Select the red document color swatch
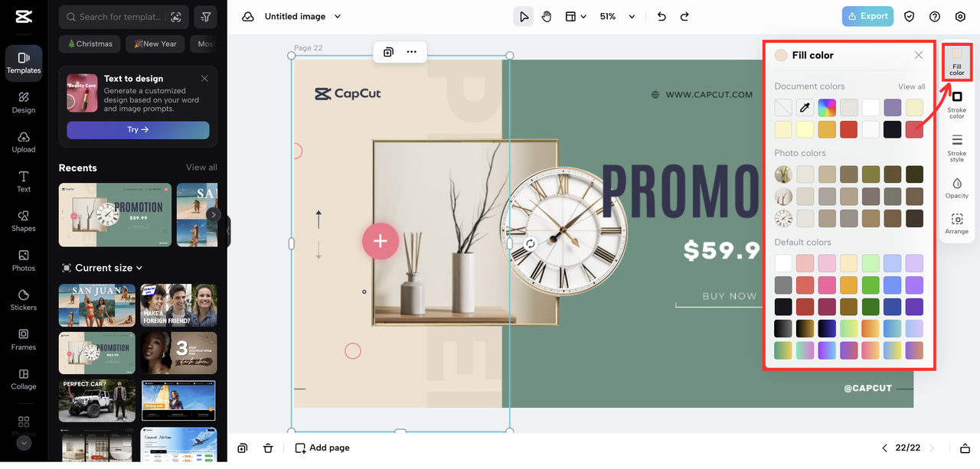This screenshot has width=980, height=469. point(848,129)
